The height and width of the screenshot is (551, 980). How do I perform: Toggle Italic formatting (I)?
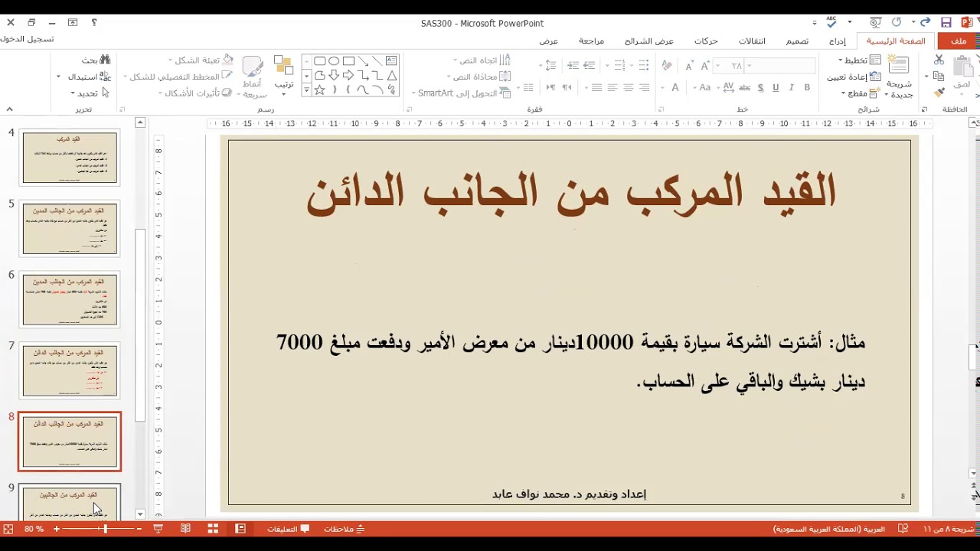point(791,88)
